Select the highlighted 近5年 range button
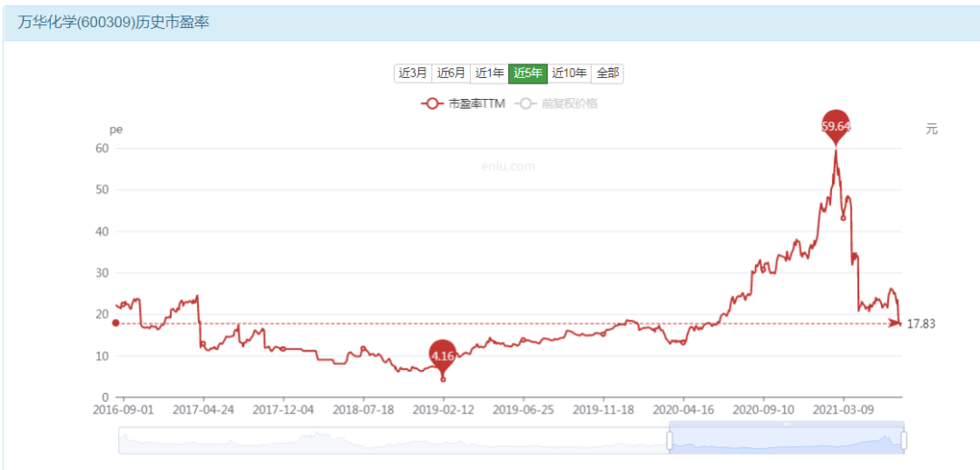 tap(527, 73)
